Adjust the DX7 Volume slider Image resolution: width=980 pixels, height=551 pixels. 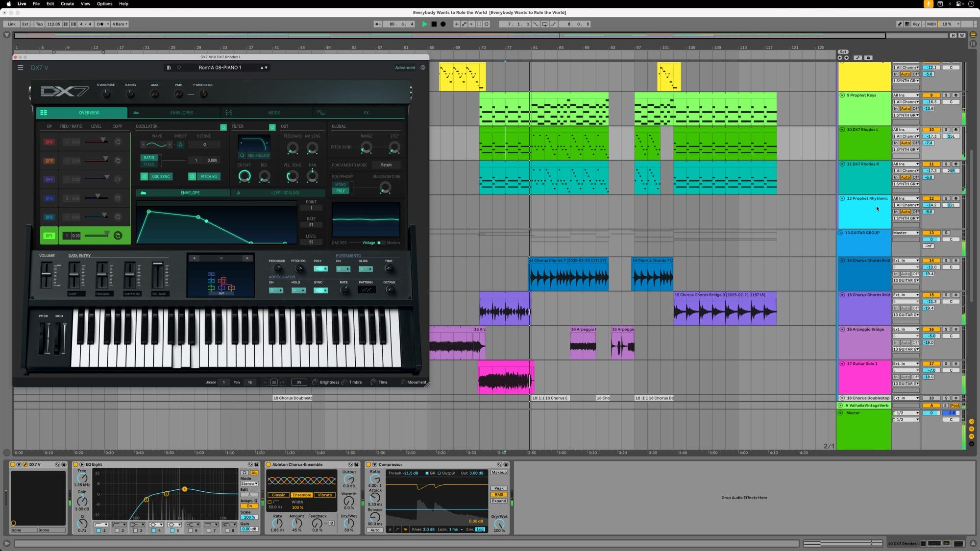tap(46, 274)
